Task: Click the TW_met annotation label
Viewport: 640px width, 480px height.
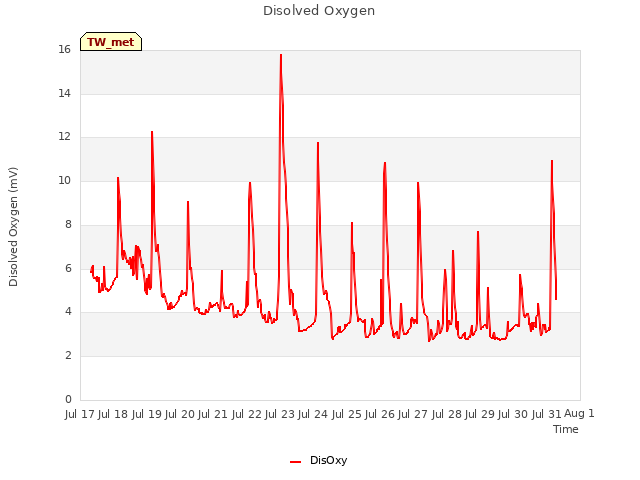Action: pyautogui.click(x=111, y=42)
